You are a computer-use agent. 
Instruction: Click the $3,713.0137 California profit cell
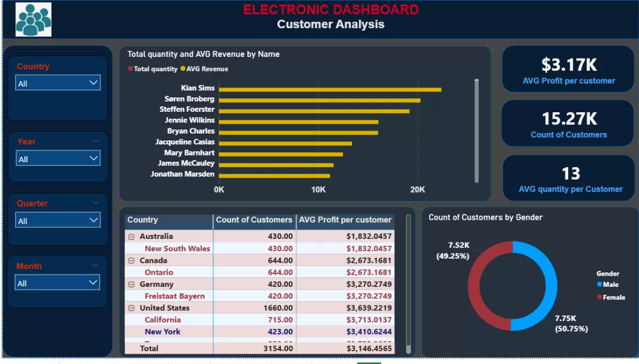point(369,320)
